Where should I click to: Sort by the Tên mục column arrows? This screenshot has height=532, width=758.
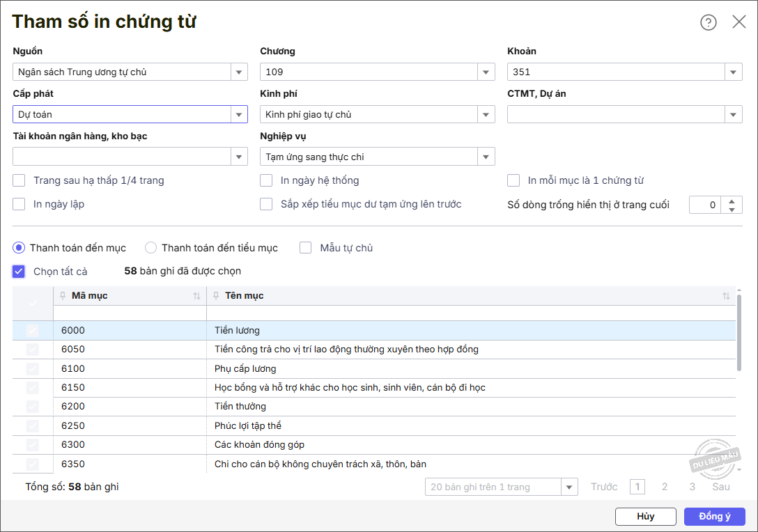(x=726, y=296)
